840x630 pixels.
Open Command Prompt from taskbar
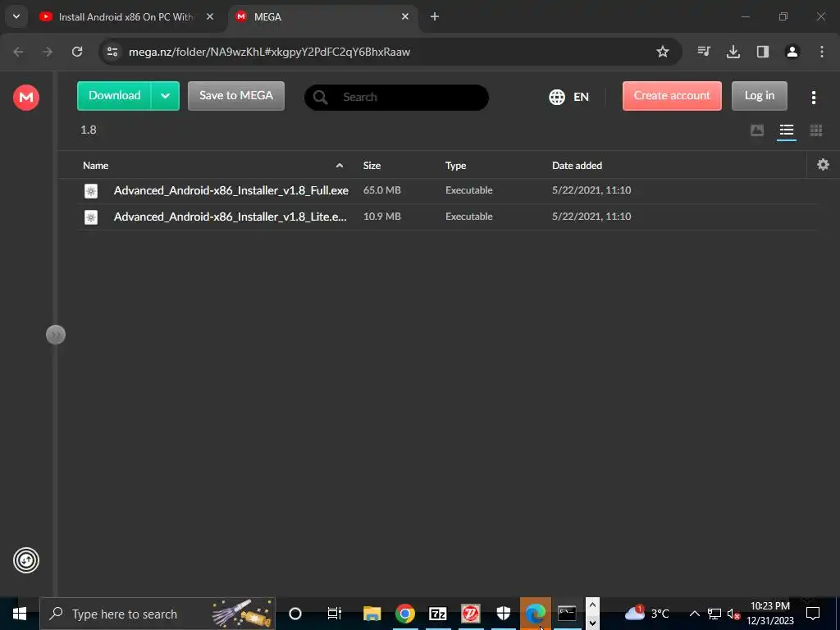[567, 614]
